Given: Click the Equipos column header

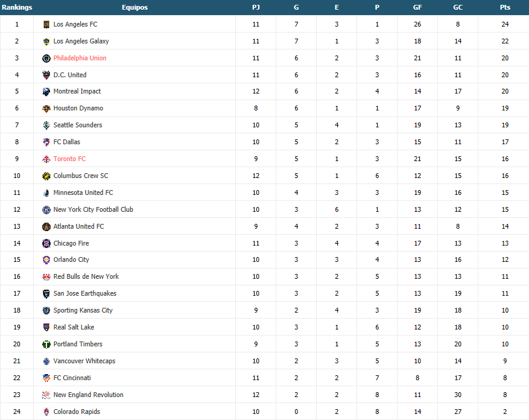Looking at the screenshot, I should [135, 7].
